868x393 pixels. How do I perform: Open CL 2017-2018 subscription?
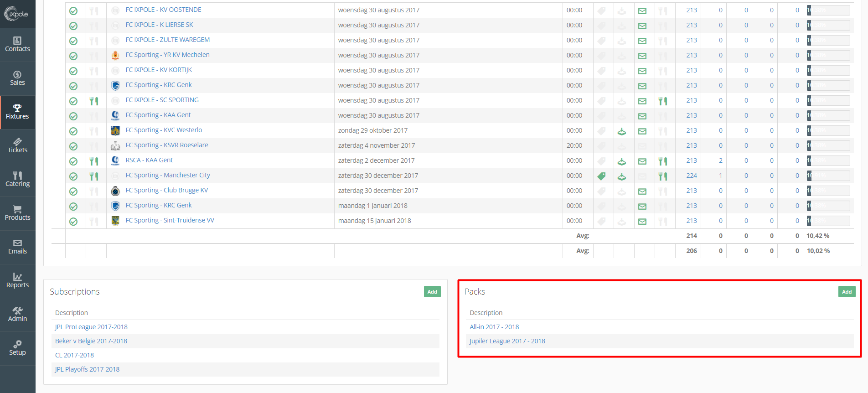[x=74, y=355]
